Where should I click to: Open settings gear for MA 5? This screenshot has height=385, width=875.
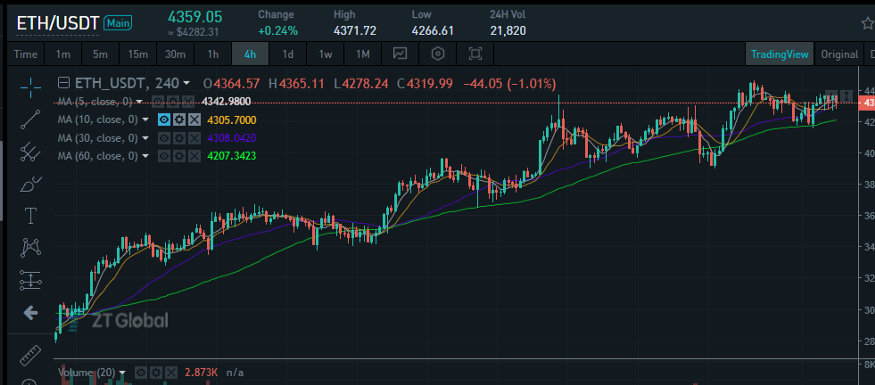coord(172,102)
